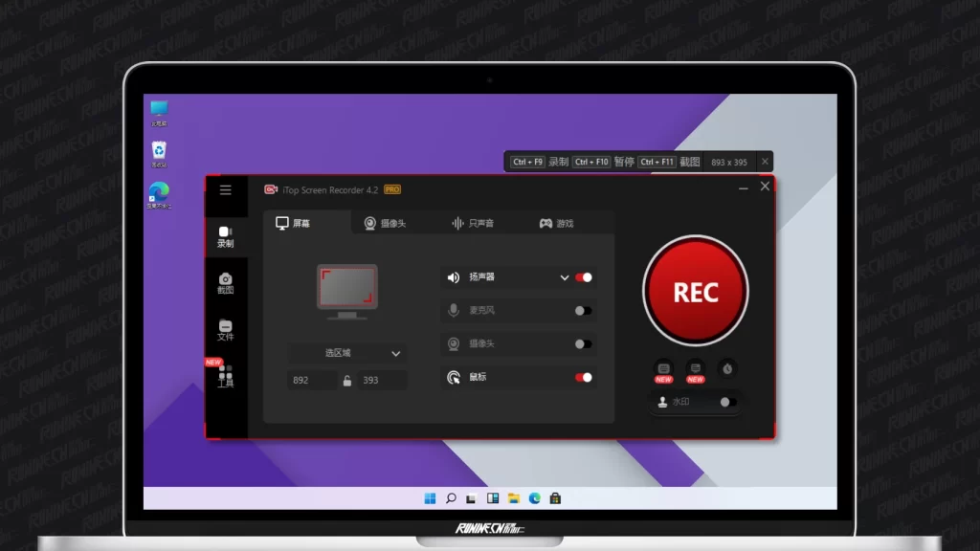The height and width of the screenshot is (551, 980).
Task: Click the timer clock icon below REC
Action: point(727,368)
